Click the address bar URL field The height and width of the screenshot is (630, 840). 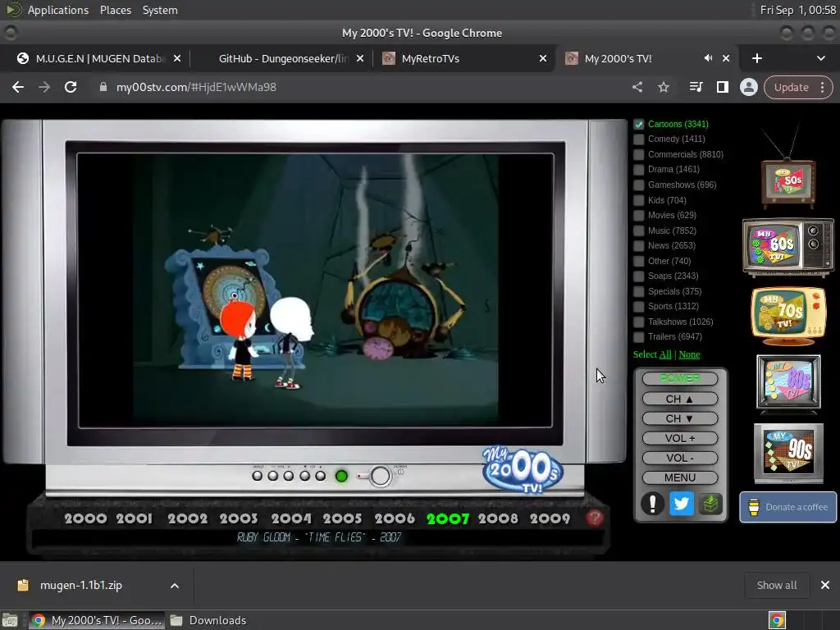click(359, 87)
